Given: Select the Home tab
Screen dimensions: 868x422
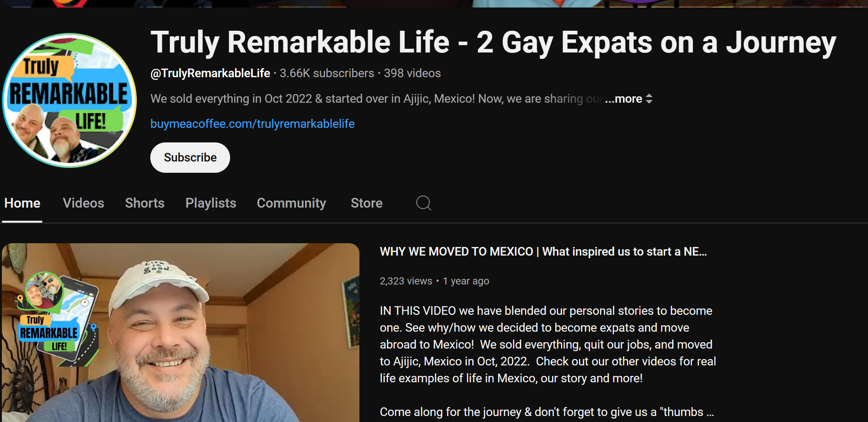Looking at the screenshot, I should [x=22, y=203].
